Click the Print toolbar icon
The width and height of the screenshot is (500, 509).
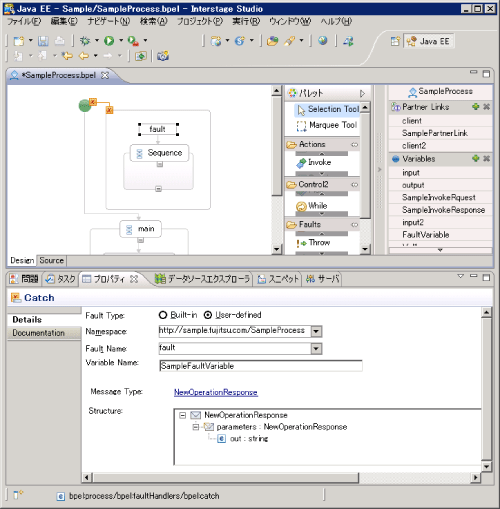(60, 41)
